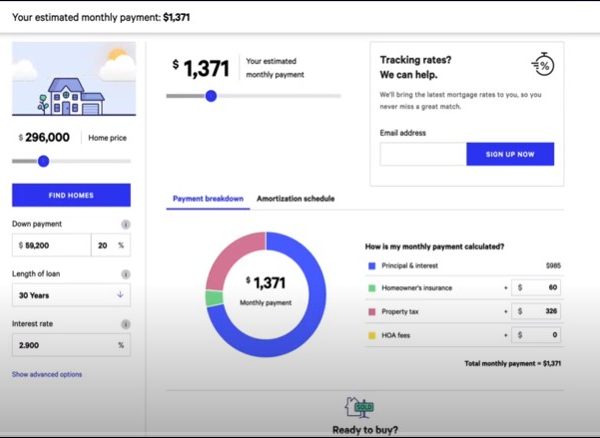Click the info icon beside Down payment

[126, 225]
